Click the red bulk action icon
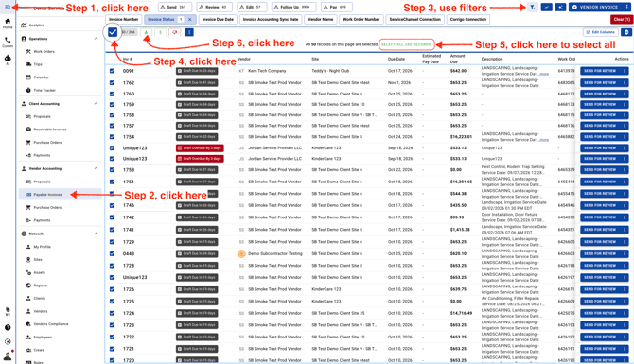634x364 pixels. tap(175, 32)
